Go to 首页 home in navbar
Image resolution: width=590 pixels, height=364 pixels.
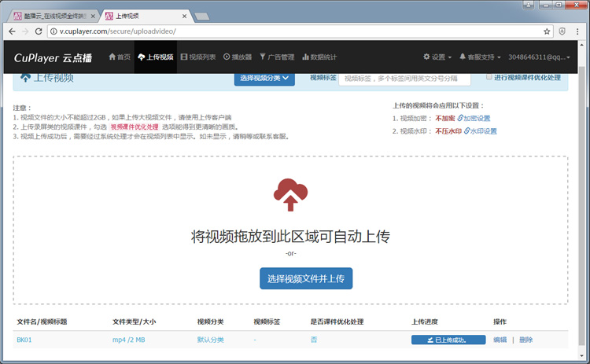120,57
